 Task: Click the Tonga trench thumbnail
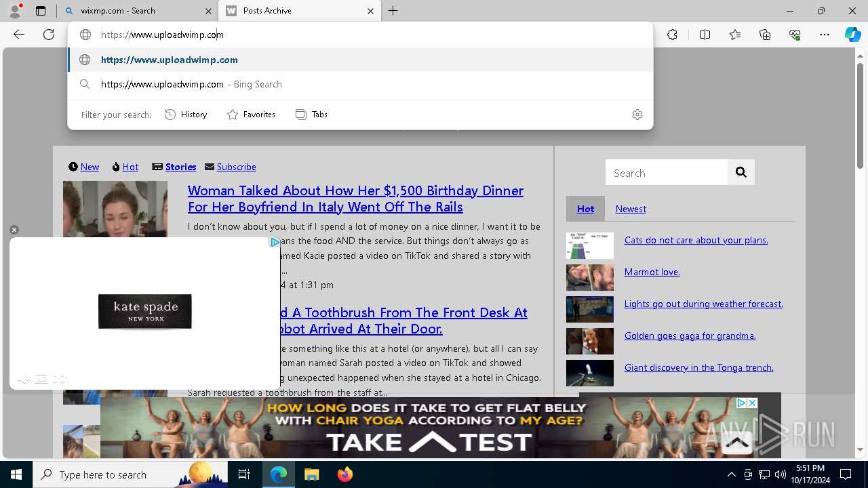pos(590,373)
